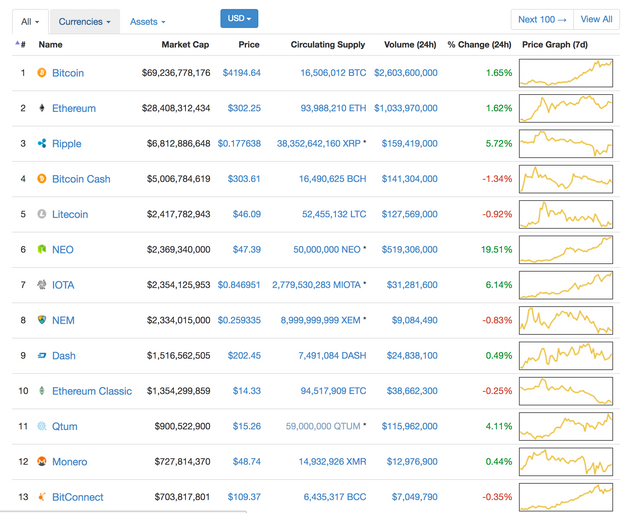640x513 pixels.
Task: Click the Ethereum Classic logo icon
Action: point(42,391)
